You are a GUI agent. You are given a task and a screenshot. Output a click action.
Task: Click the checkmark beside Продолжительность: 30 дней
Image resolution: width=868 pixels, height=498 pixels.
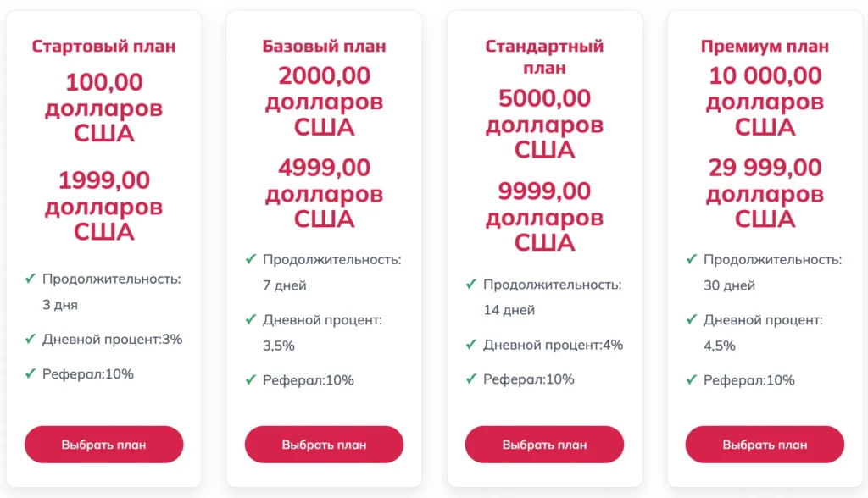coord(692,259)
